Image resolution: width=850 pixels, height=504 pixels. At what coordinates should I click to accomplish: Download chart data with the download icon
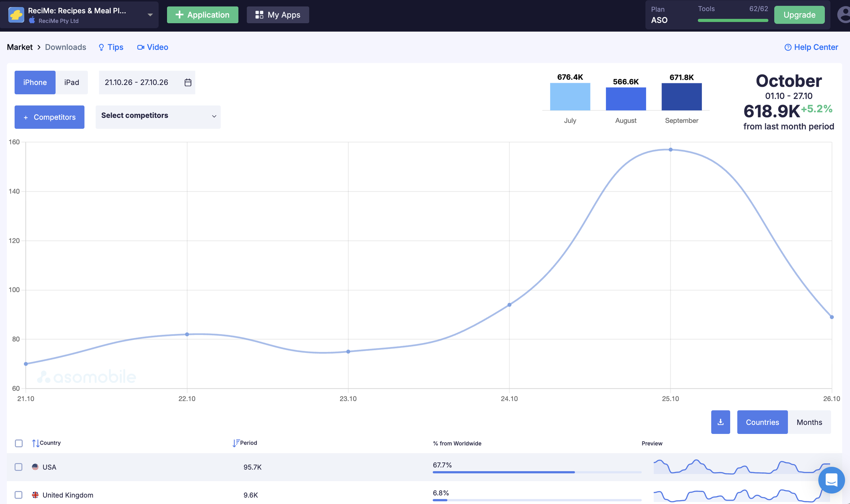click(x=721, y=422)
